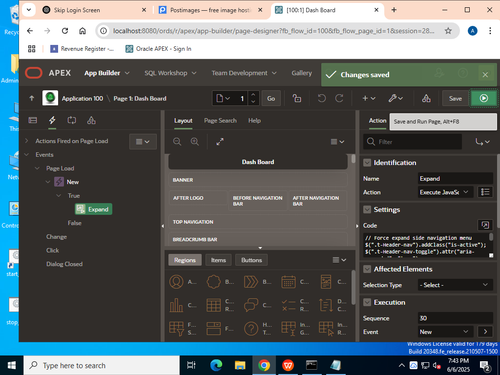
Task: Open the Utilities wrench menu
Action: pos(396,98)
